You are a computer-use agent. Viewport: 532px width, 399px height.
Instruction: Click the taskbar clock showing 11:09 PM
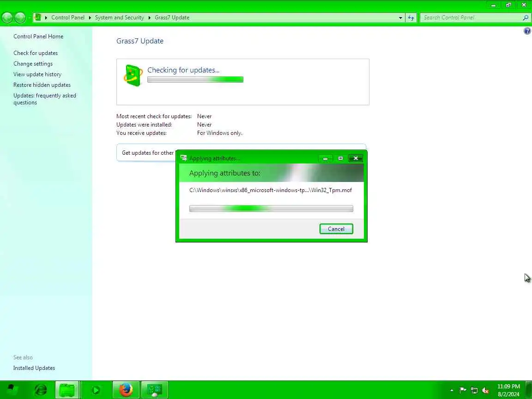point(508,390)
